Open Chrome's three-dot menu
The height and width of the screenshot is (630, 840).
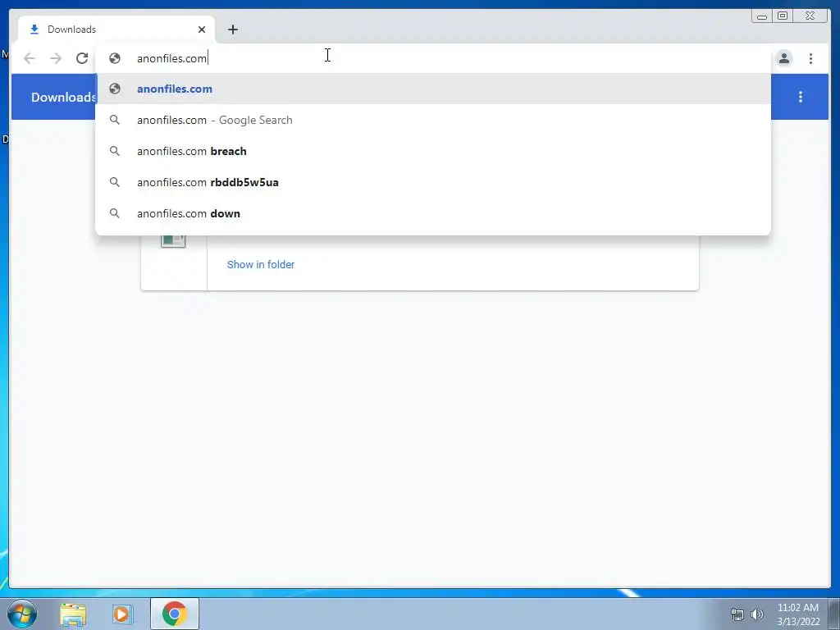810,58
